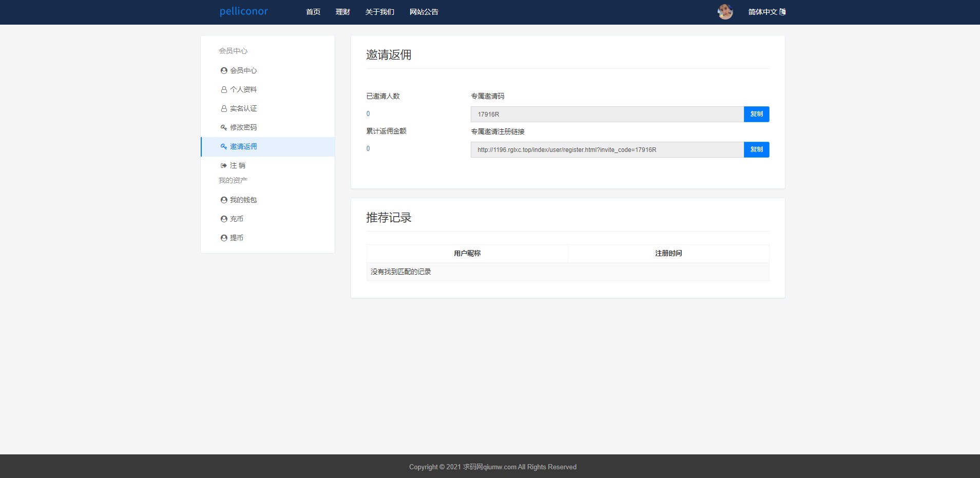Click the user avatar in the header

click(725, 12)
